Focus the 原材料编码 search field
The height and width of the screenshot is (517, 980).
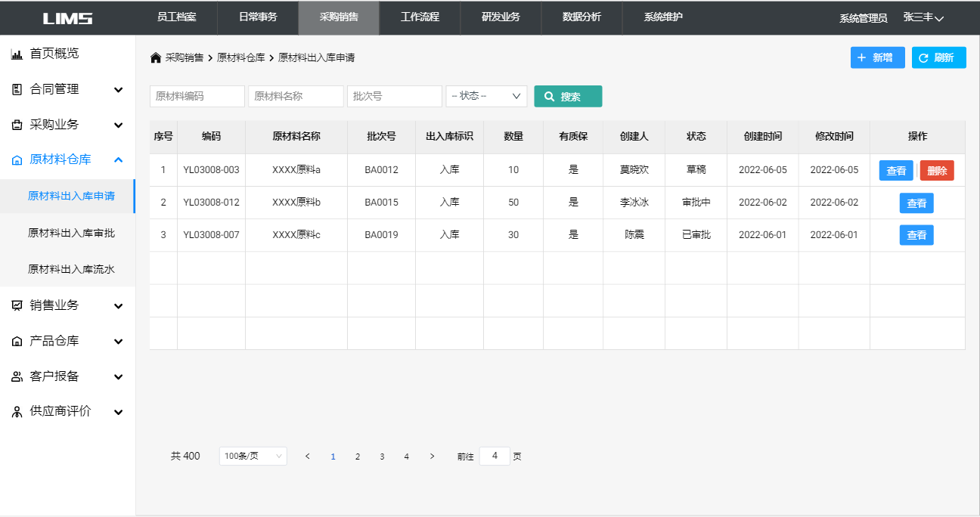coord(197,96)
